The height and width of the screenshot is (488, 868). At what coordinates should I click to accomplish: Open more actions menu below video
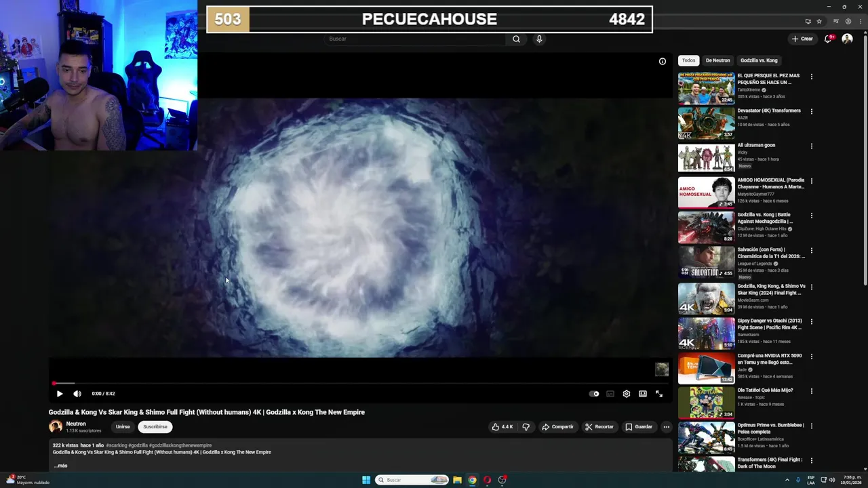pos(667,427)
